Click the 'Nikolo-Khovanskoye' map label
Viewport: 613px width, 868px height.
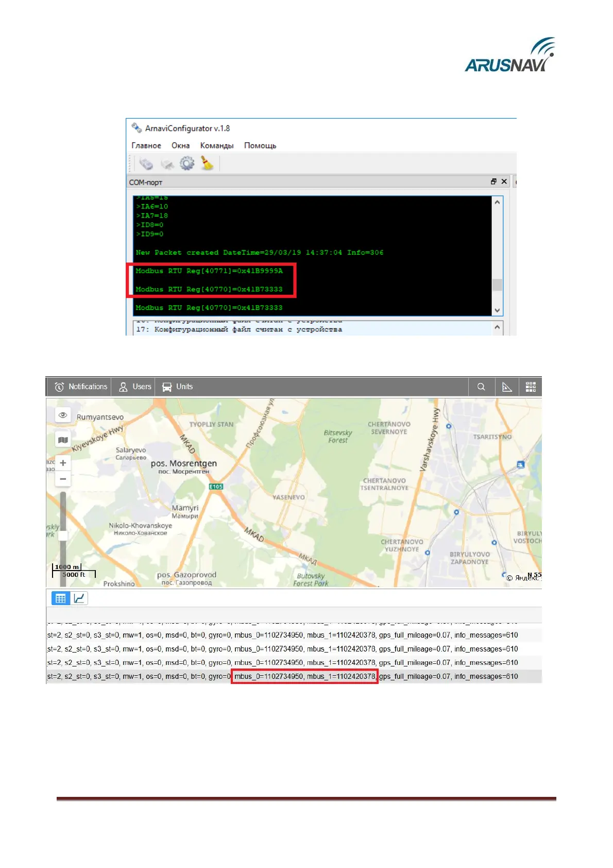[x=141, y=526]
